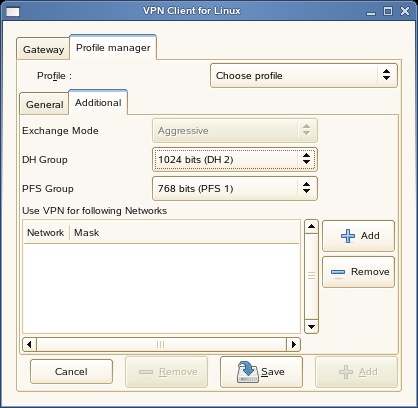Click the vertical scrollbar thumb
This screenshot has height=408, width=418.
point(311,277)
